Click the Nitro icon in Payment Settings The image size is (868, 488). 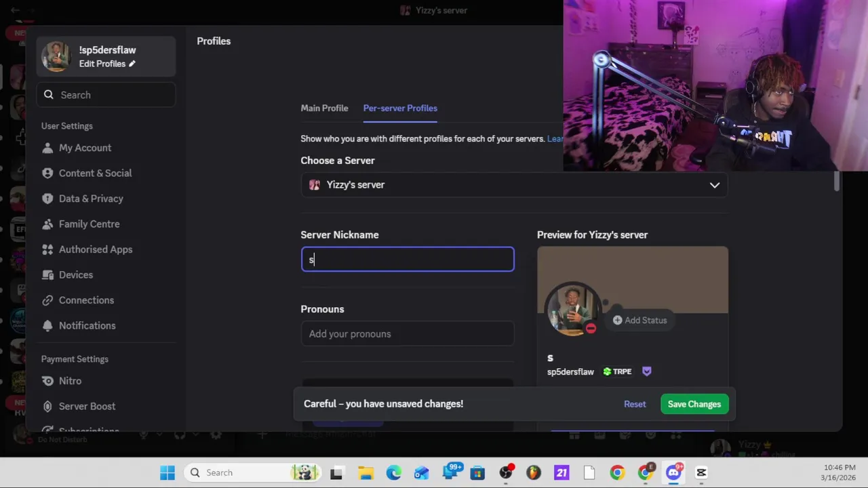click(x=47, y=381)
